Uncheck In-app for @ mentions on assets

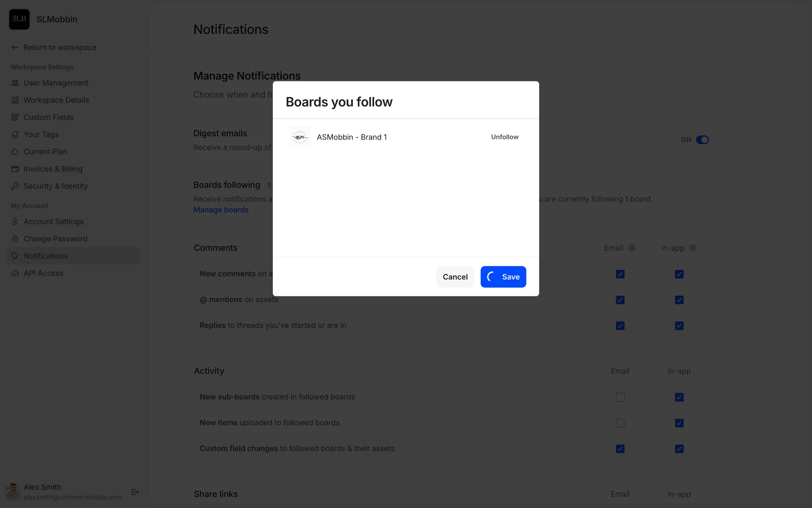(679, 300)
